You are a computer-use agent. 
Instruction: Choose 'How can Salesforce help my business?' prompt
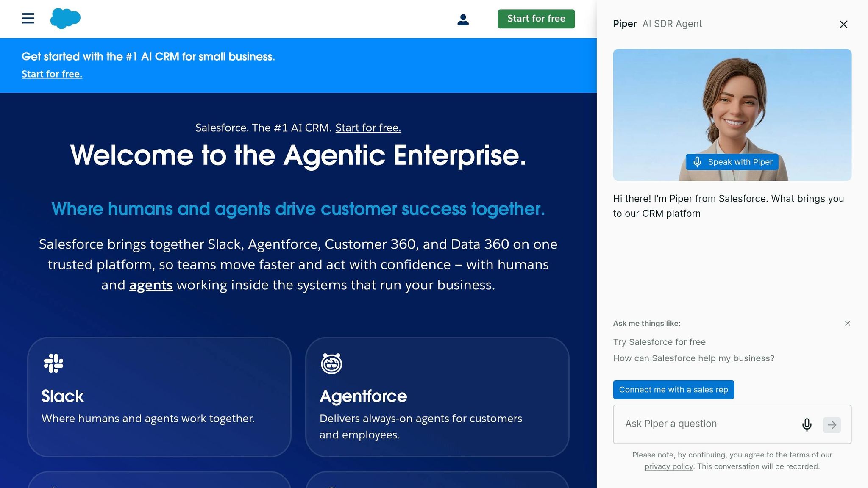coord(693,358)
